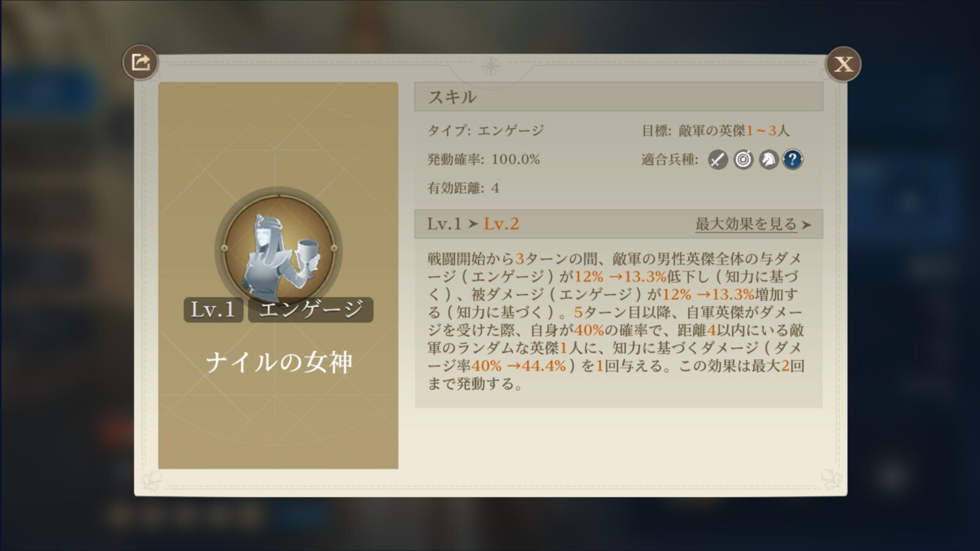Tap the compass ornament atop the dialog
The image size is (980, 551).
click(491, 66)
